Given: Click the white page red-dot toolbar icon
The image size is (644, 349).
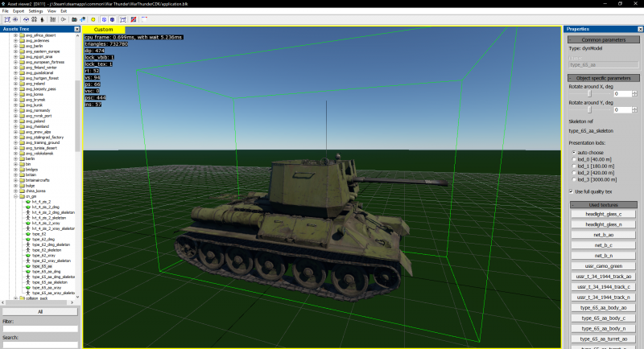Looking at the screenshot, I should click(x=144, y=19).
